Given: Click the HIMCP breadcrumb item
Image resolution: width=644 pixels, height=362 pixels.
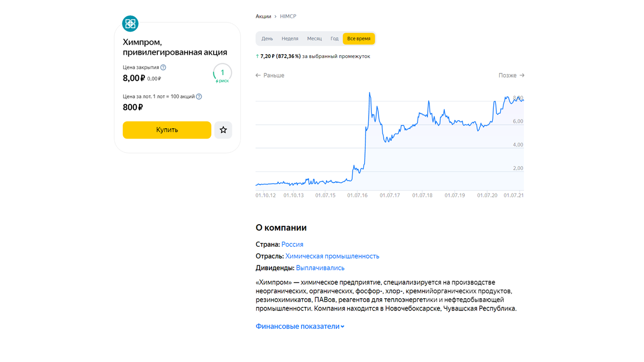Looking at the screenshot, I should coord(288,17).
